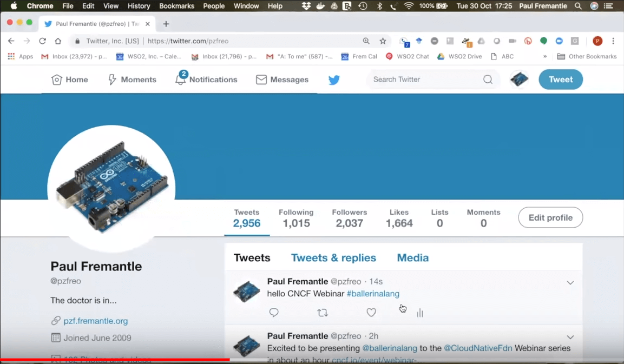This screenshot has width=624, height=364.
Task: Like the hello CNCF Webinar tweet
Action: click(x=371, y=313)
